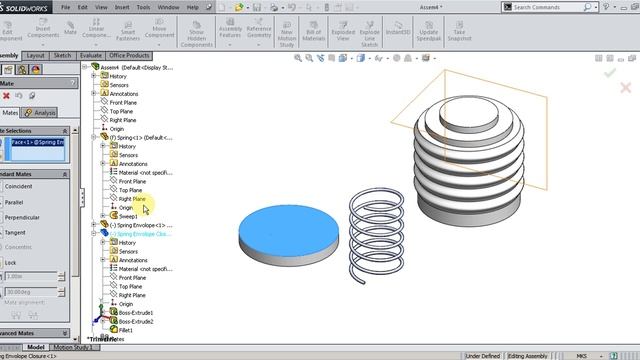Click the Mate panel help question mark
The image size is (640, 360).
coord(73,83)
